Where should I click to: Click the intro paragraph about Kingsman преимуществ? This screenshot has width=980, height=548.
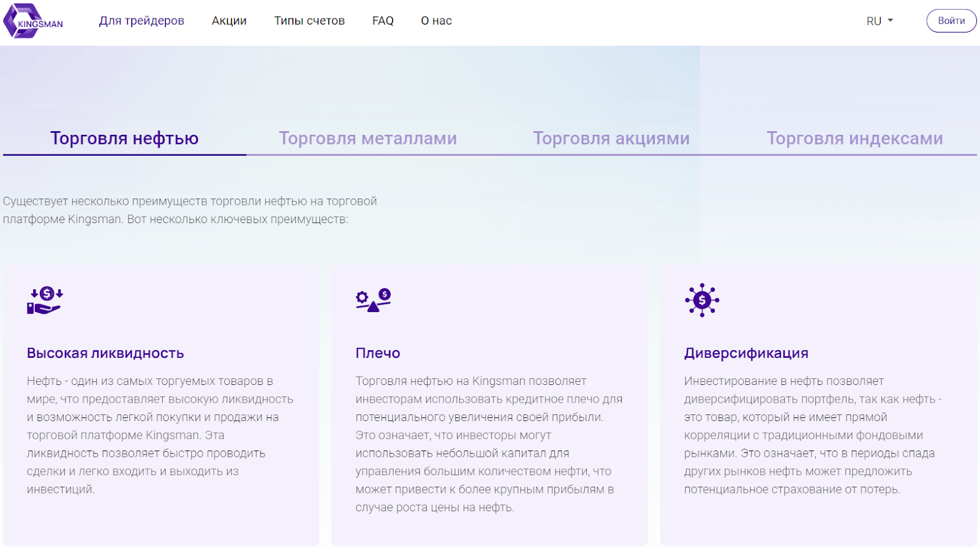[x=190, y=210]
